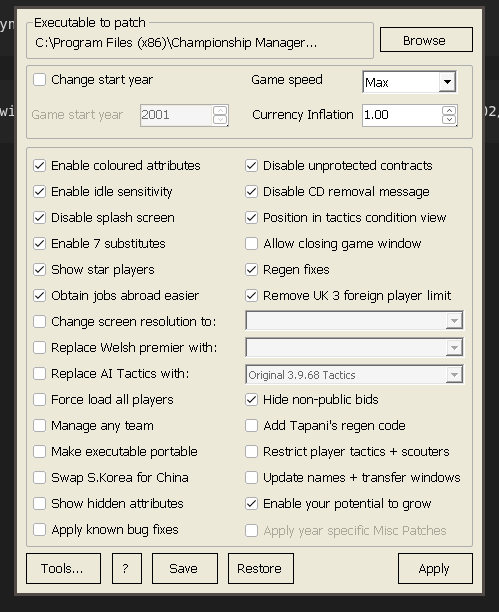Enable Apply known bug fixes
The height and width of the screenshot is (612, 499).
[x=39, y=530]
